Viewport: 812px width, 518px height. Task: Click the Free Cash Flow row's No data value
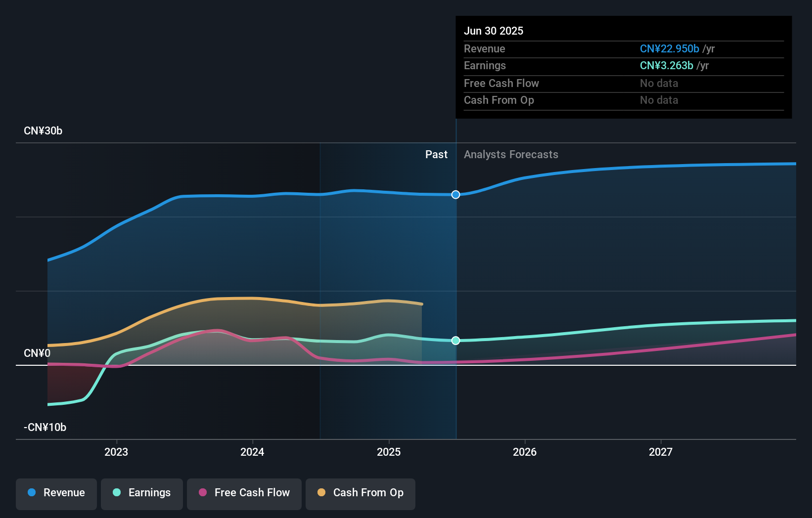659,83
